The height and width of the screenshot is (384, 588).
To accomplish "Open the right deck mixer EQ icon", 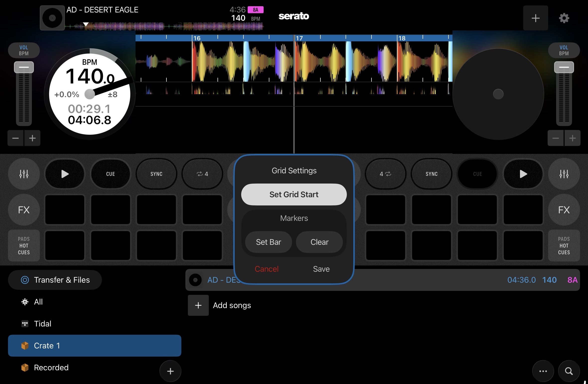I will coord(564,174).
